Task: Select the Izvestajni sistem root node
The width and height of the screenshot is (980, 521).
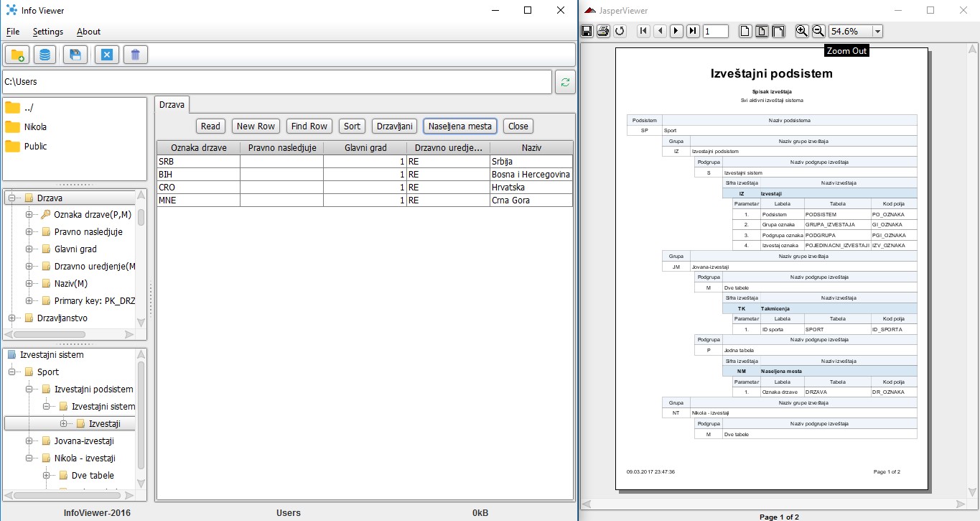Action: [52, 355]
